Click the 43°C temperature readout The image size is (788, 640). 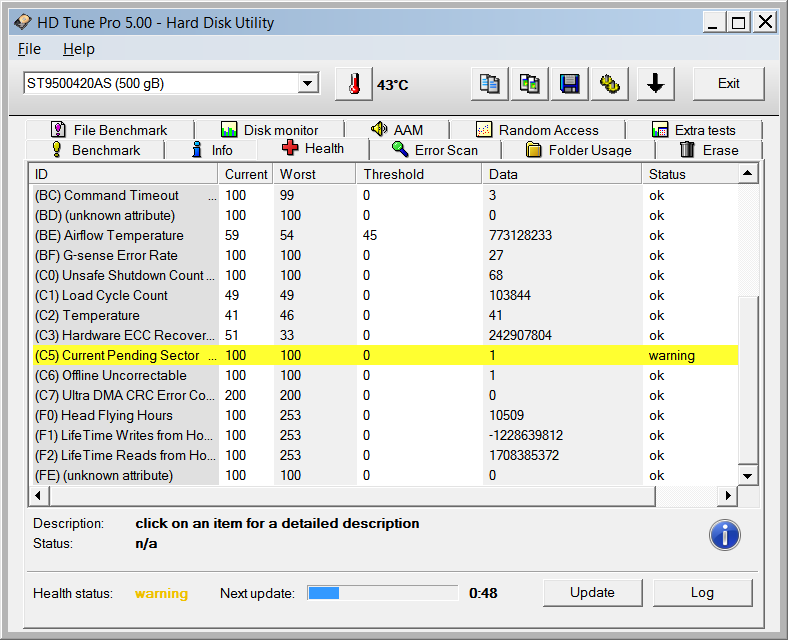point(392,85)
